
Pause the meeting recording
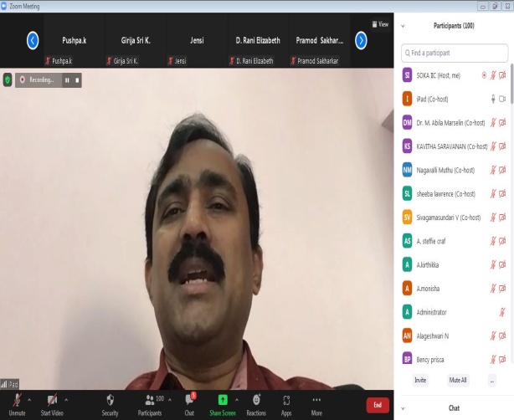click(x=67, y=80)
